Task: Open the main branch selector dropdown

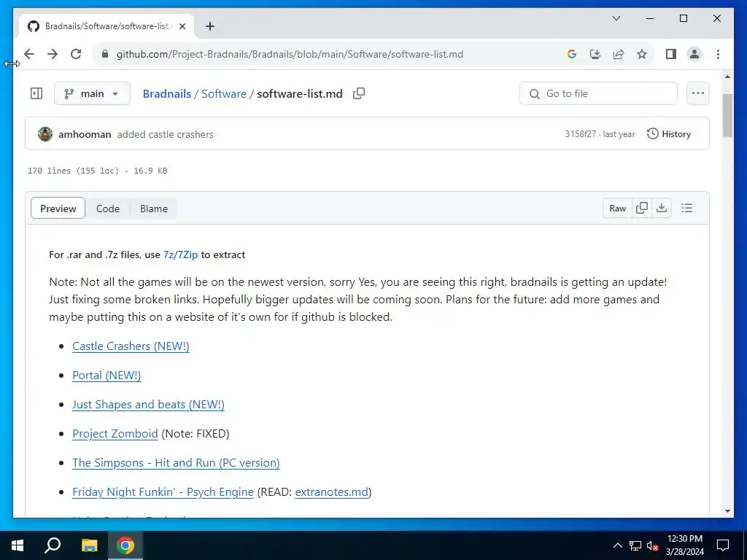Action: click(92, 93)
